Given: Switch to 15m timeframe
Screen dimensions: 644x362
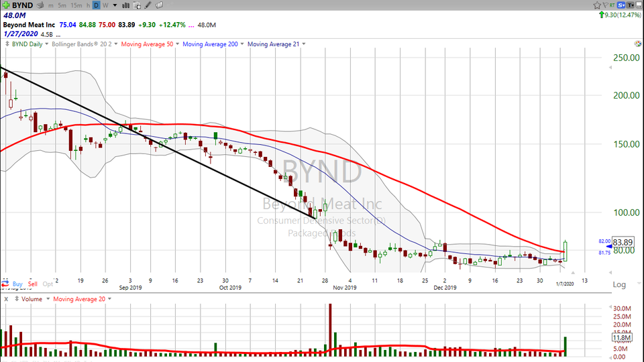Looking at the screenshot, I should pyautogui.click(x=76, y=5).
